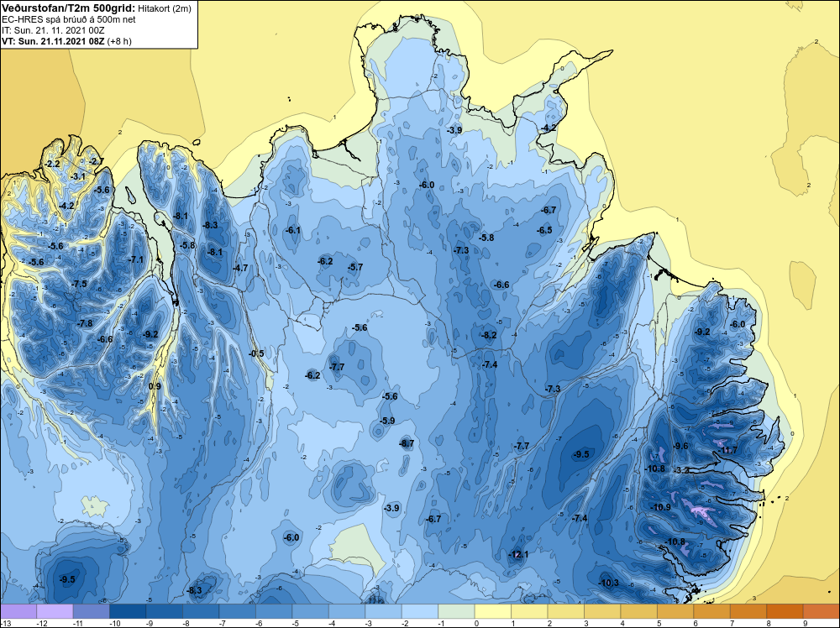Click the -8.7 temperature label
Viewport: 840px width, 628px height.
407,443
